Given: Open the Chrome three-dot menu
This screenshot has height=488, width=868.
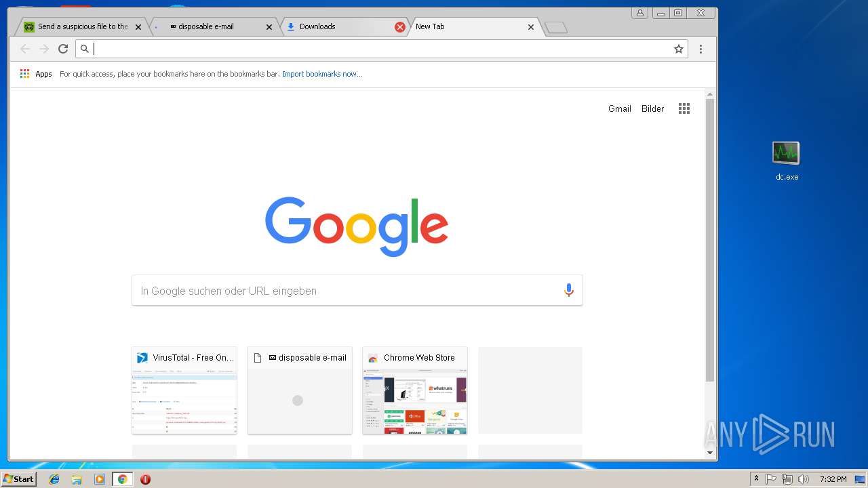Looking at the screenshot, I should pyautogui.click(x=701, y=49).
